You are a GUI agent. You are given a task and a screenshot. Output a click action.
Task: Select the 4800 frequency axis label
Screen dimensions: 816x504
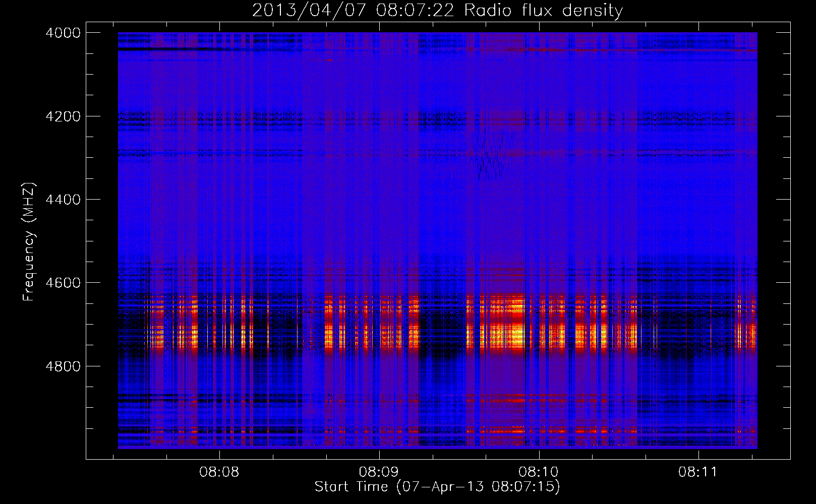coord(63,366)
